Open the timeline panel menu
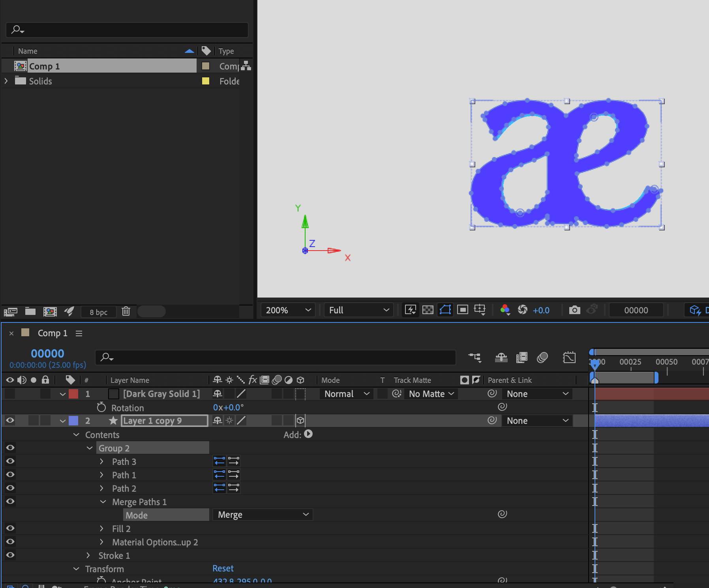The image size is (709, 588). (79, 333)
